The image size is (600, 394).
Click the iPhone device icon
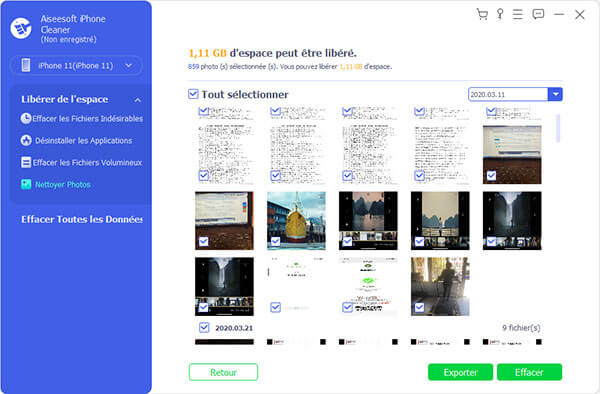(x=26, y=65)
